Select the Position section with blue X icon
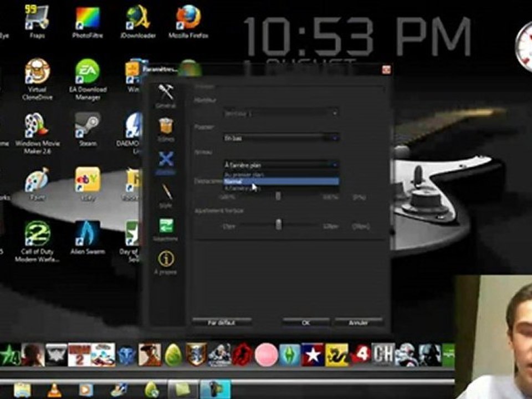This screenshot has height=399, width=532. 166,163
